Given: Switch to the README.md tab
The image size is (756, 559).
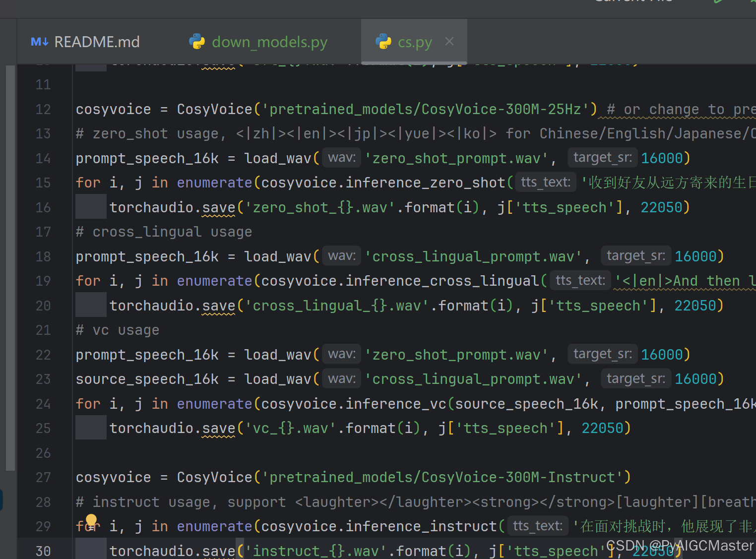Looking at the screenshot, I should (x=85, y=42).
